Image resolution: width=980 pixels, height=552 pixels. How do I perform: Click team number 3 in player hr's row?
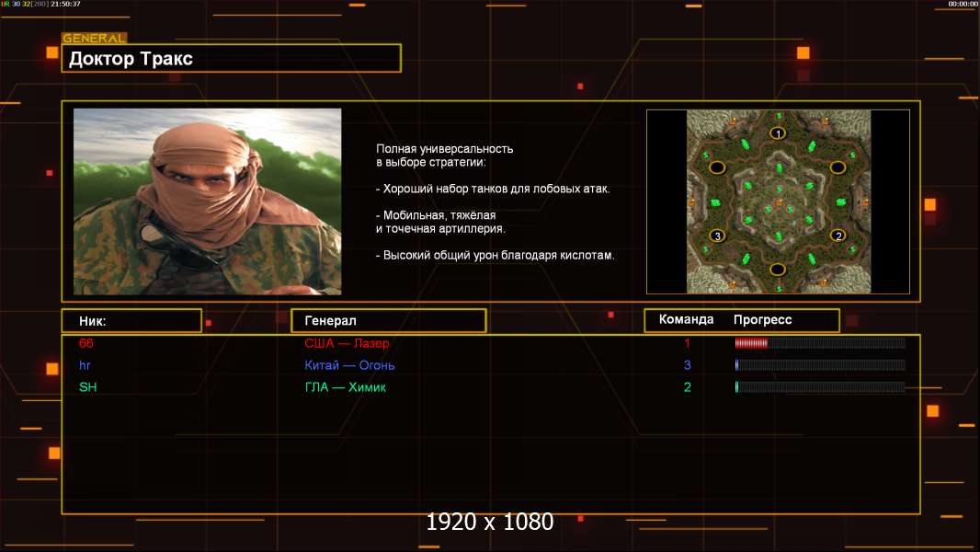click(687, 365)
